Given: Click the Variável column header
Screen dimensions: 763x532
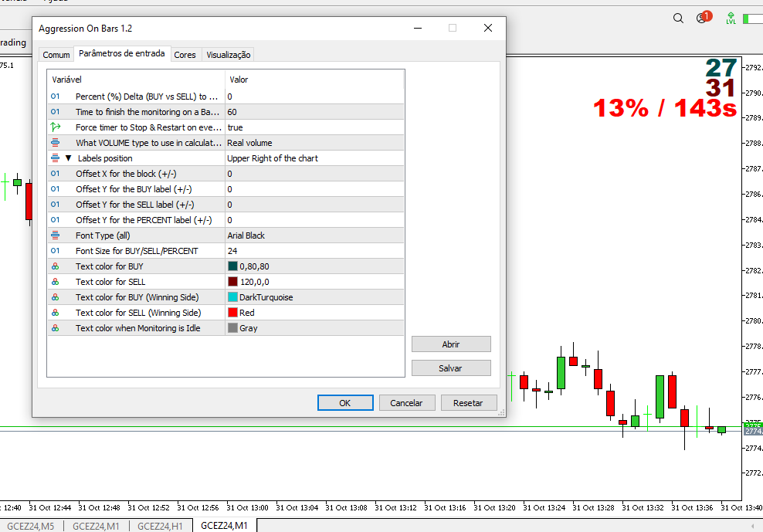Looking at the screenshot, I should [136, 80].
